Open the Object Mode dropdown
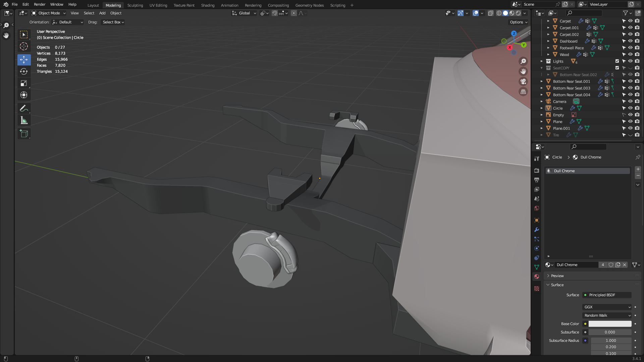644x362 pixels. pyautogui.click(x=49, y=13)
